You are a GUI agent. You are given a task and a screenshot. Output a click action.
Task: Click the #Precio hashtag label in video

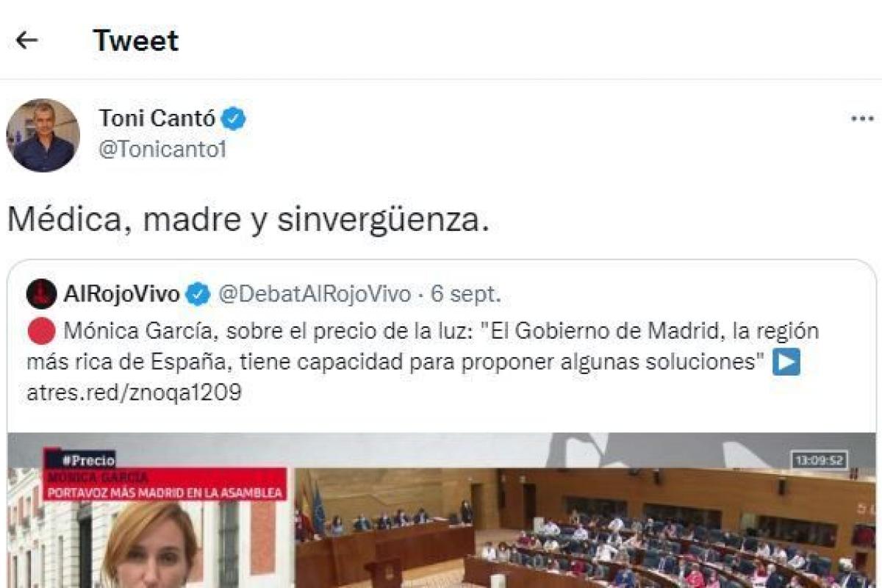click(80, 460)
